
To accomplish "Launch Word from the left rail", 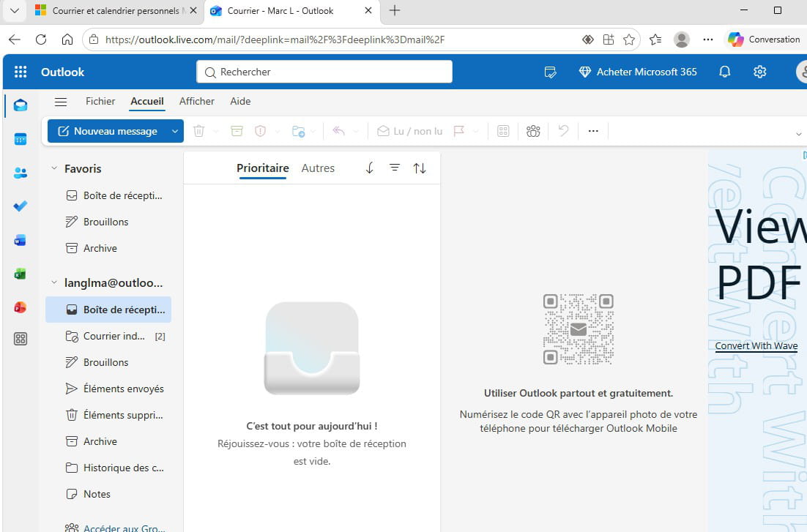I will [21, 240].
